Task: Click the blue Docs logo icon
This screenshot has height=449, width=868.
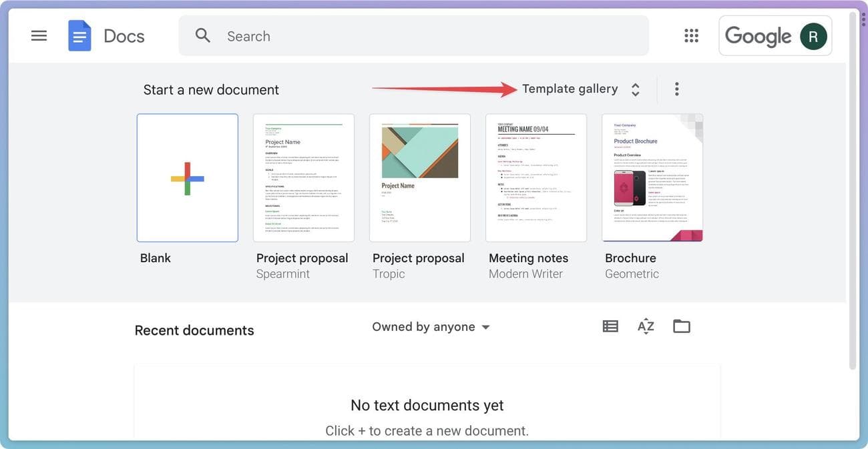Action: 79,36
